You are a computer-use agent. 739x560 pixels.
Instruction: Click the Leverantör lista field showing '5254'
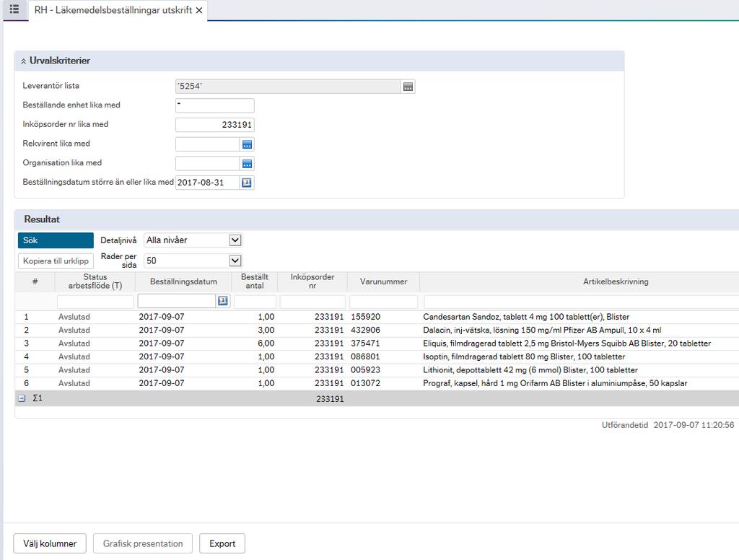click(x=288, y=87)
